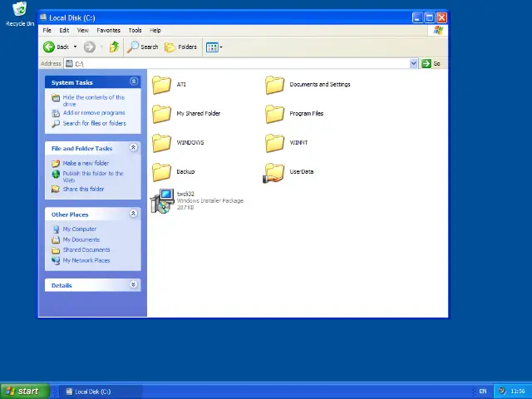Go to My Network Places link
This screenshot has width=532, height=399.
(x=86, y=260)
